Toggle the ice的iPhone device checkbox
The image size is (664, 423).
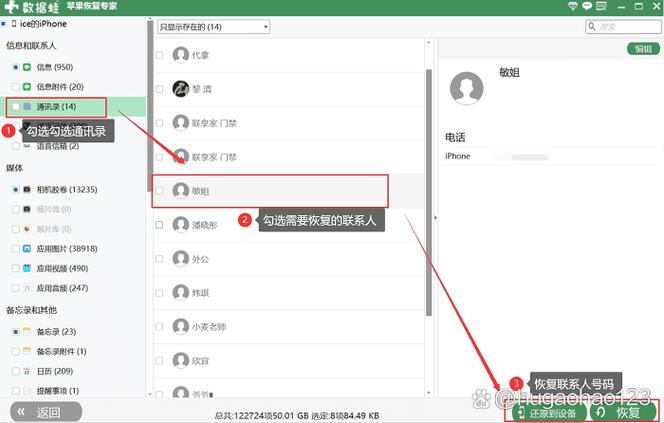(x=3, y=24)
